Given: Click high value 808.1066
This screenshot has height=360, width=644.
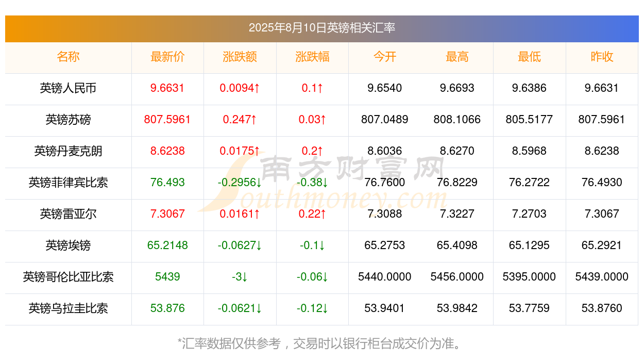Looking at the screenshot, I should point(457,120).
